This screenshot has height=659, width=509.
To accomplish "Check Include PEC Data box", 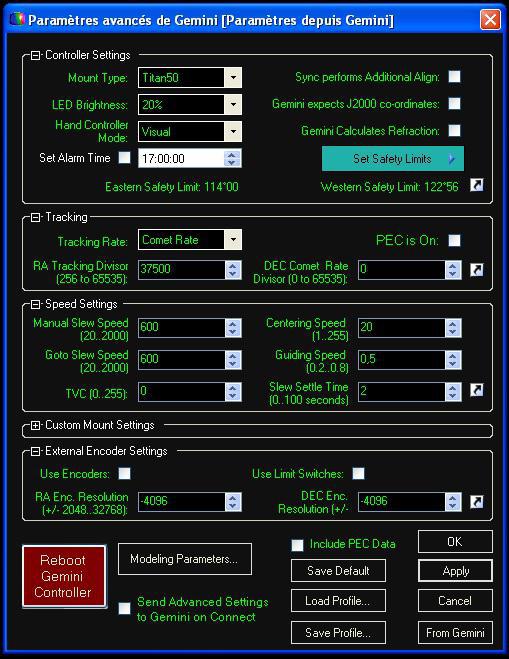I will tap(298, 545).
